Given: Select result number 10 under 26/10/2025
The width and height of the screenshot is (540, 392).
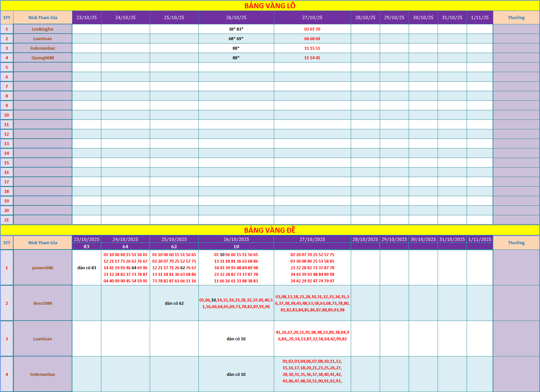Looking at the screenshot, I should tap(236, 247).
